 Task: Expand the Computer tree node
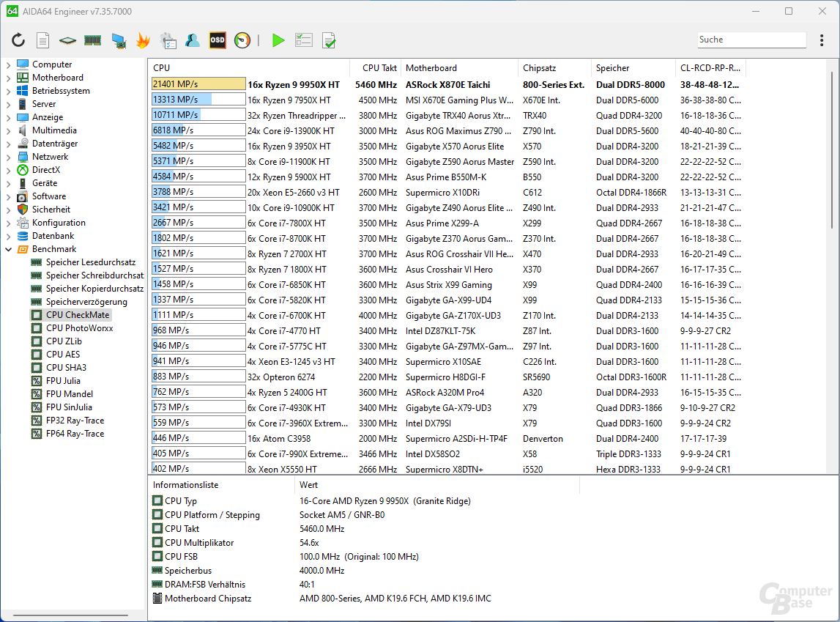click(9, 64)
